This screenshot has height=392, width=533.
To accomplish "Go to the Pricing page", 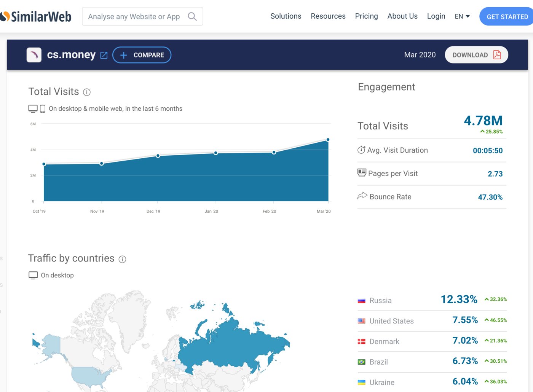I will coord(366,16).
